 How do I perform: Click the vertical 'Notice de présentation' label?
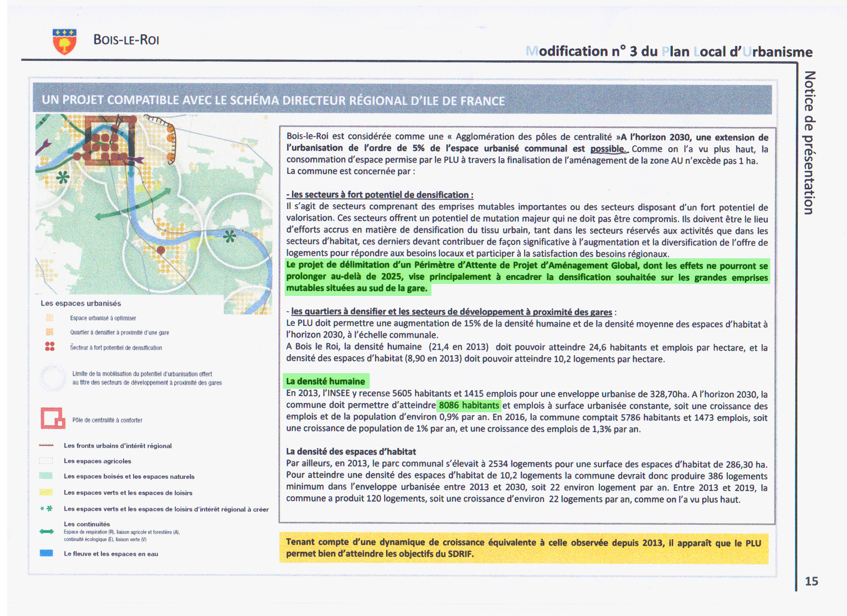pyautogui.click(x=809, y=142)
